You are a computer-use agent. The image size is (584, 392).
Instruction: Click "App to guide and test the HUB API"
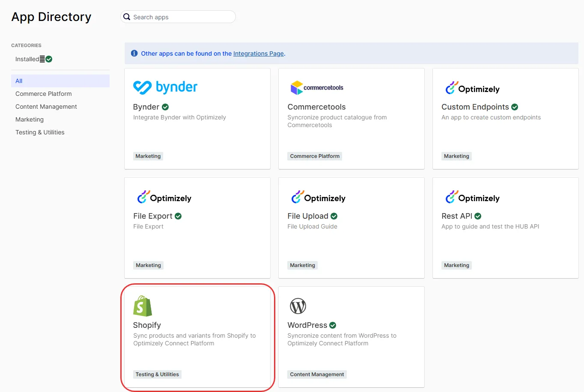[490, 226]
